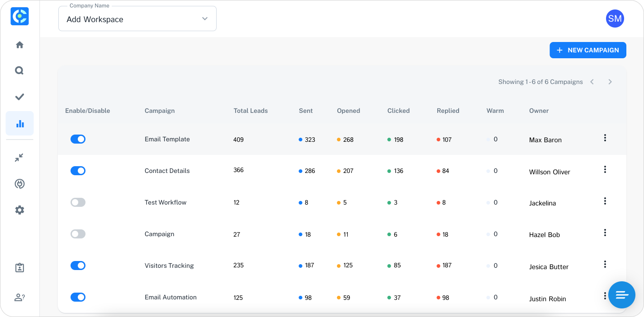Open the home icon in sidebar
This screenshot has height=317, width=644.
tap(19, 45)
